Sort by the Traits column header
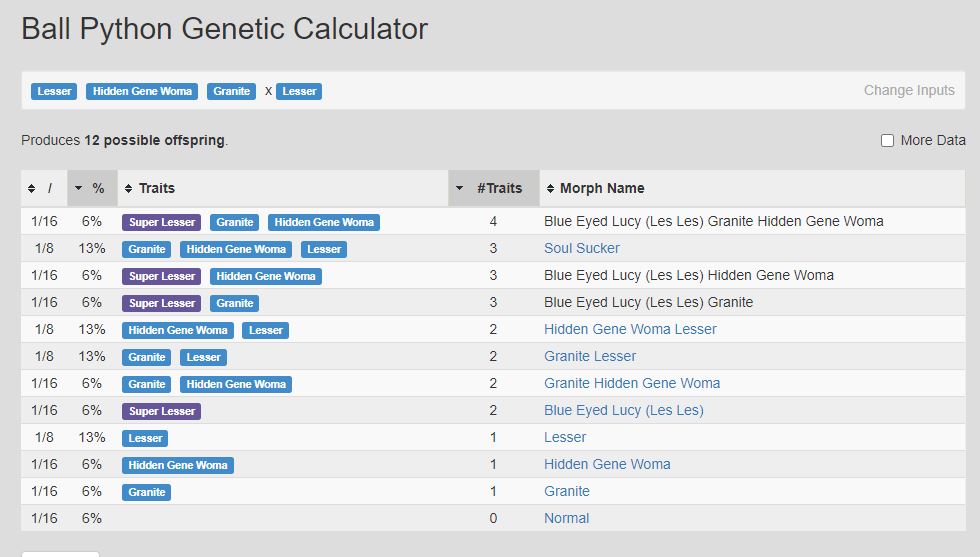The height and width of the screenshot is (557, 980). (150, 188)
